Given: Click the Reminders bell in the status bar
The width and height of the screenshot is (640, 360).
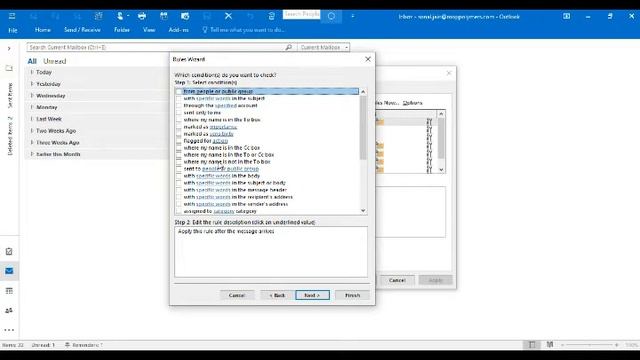Looking at the screenshot, I should coord(67,345).
